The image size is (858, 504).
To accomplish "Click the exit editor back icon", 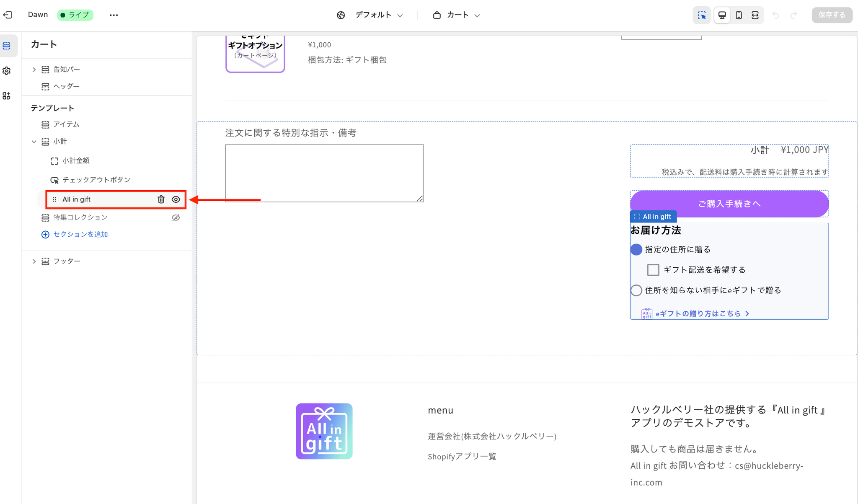I will [8, 15].
